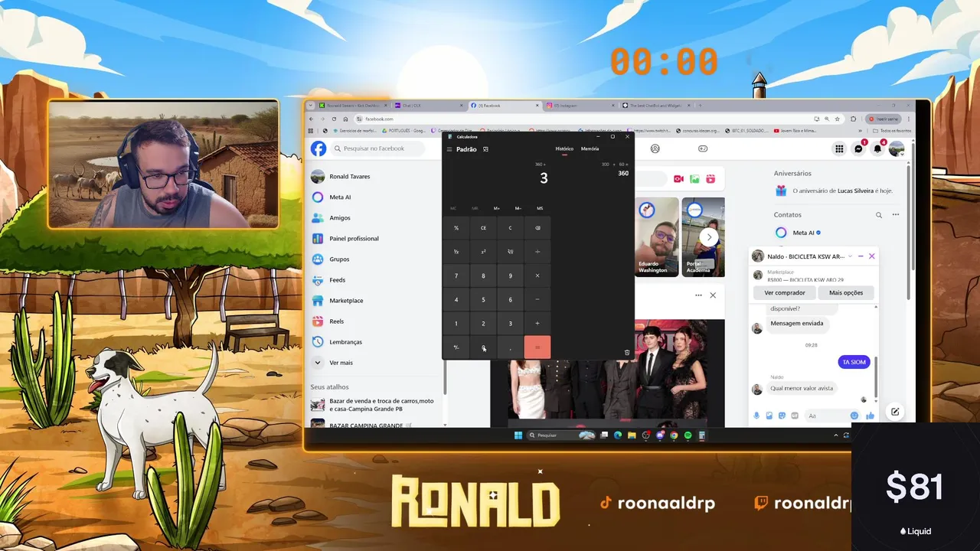Viewport: 980px width, 551px height.
Task: Open Windows Start menu
Action: [518, 435]
